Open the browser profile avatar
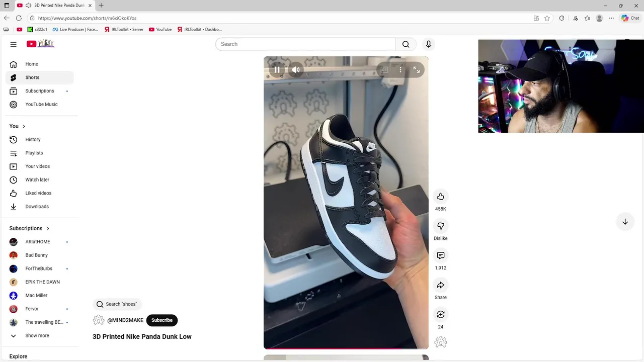This screenshot has width=644, height=362. (599, 18)
